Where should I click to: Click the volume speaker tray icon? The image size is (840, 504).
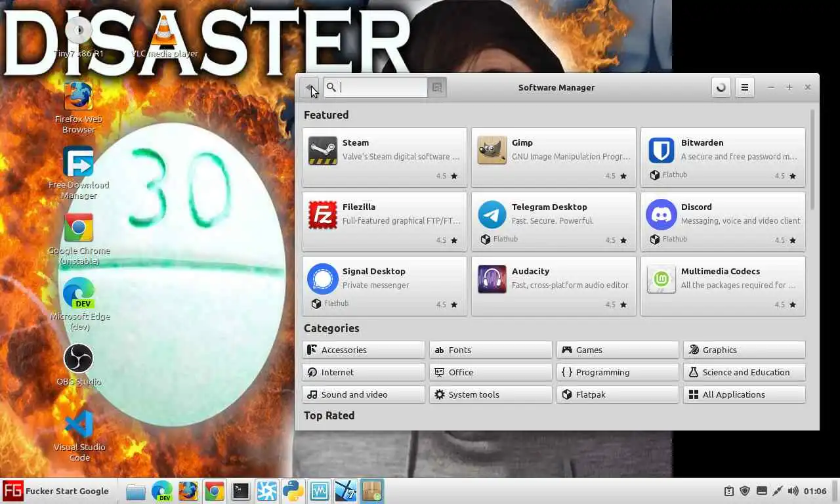point(793,491)
